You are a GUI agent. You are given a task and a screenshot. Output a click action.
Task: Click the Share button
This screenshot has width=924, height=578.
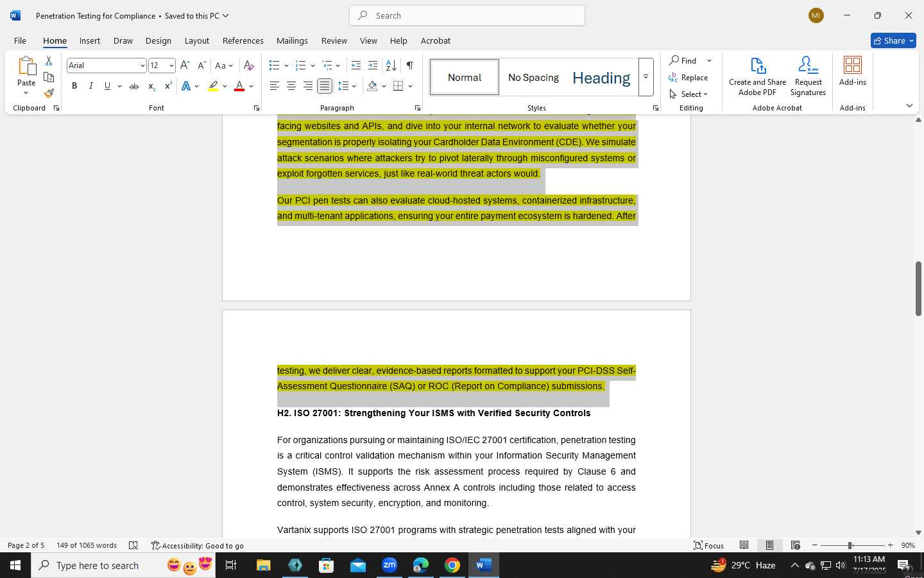tap(894, 40)
